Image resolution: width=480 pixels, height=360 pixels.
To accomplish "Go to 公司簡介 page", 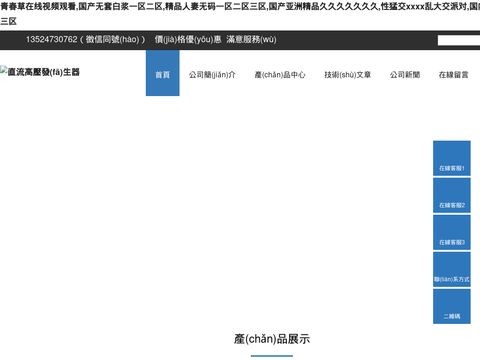I will pos(212,75).
